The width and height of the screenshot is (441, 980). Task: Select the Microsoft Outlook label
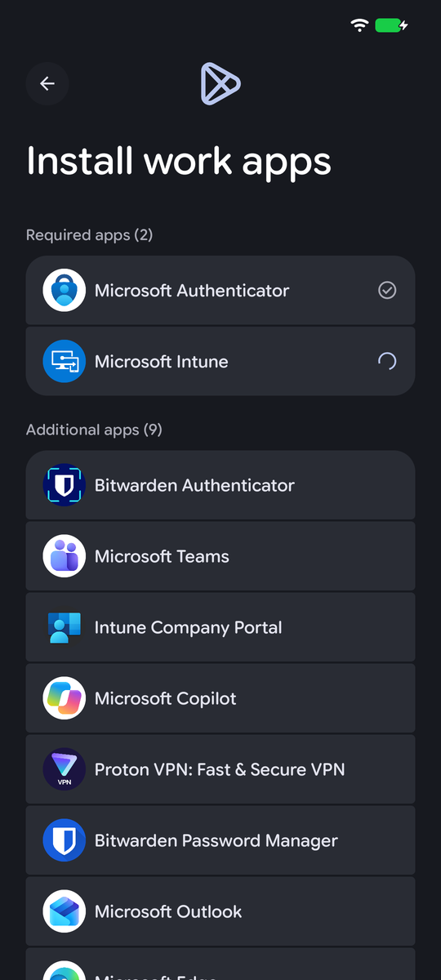(x=168, y=911)
